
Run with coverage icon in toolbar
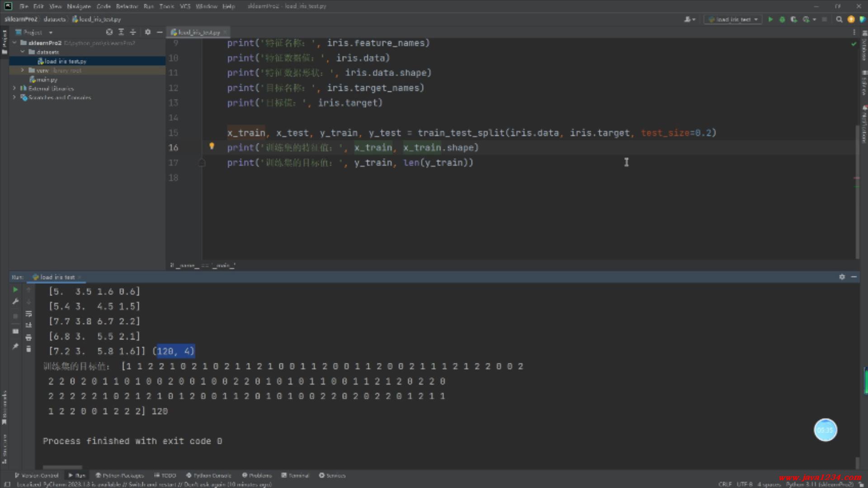[793, 19]
